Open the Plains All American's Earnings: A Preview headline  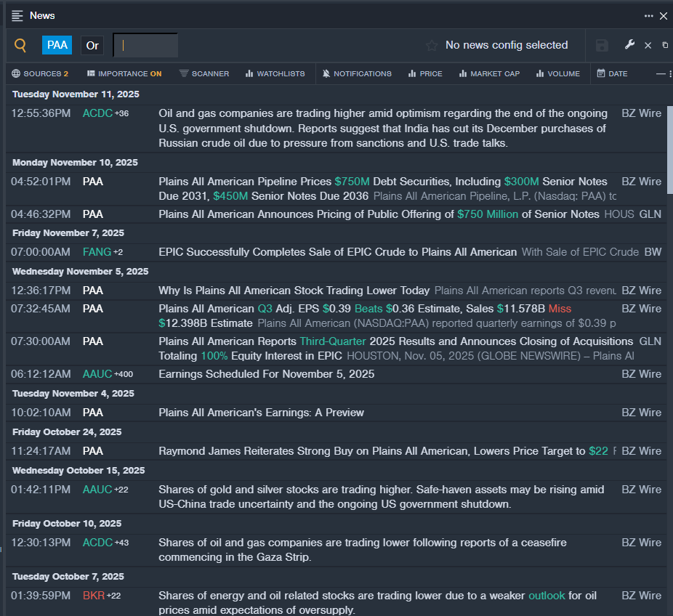261,413
